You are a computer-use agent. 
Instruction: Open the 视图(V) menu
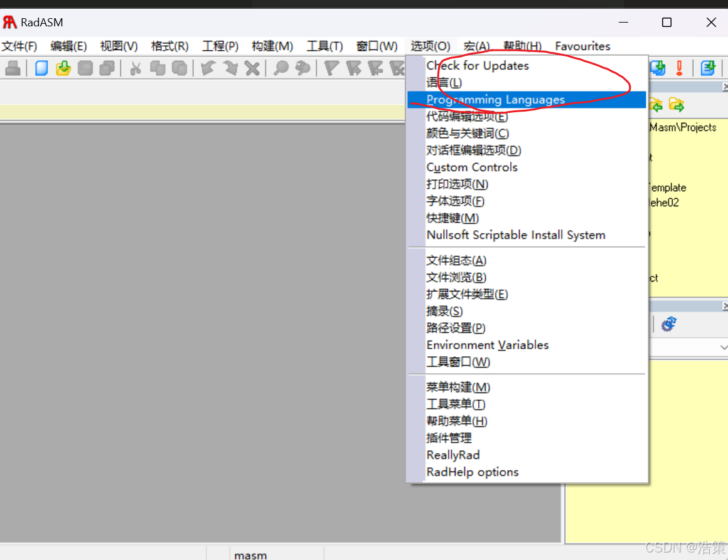pos(119,46)
